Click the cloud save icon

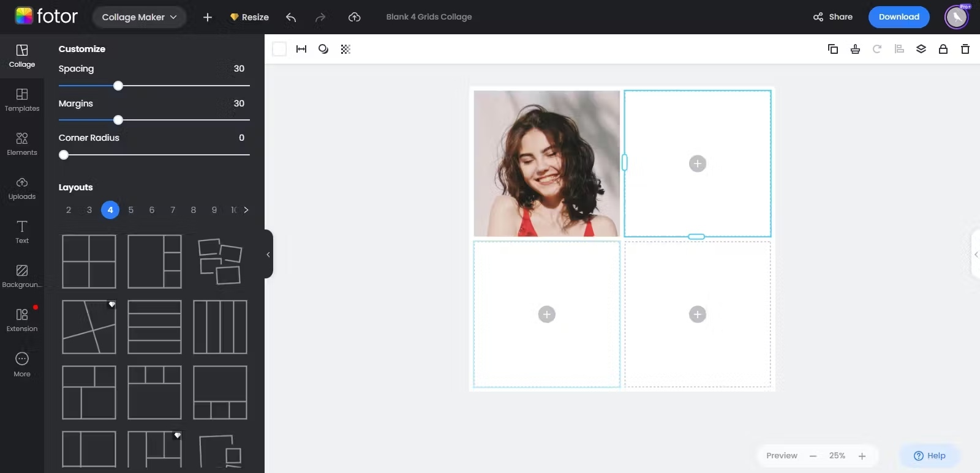pos(354,17)
